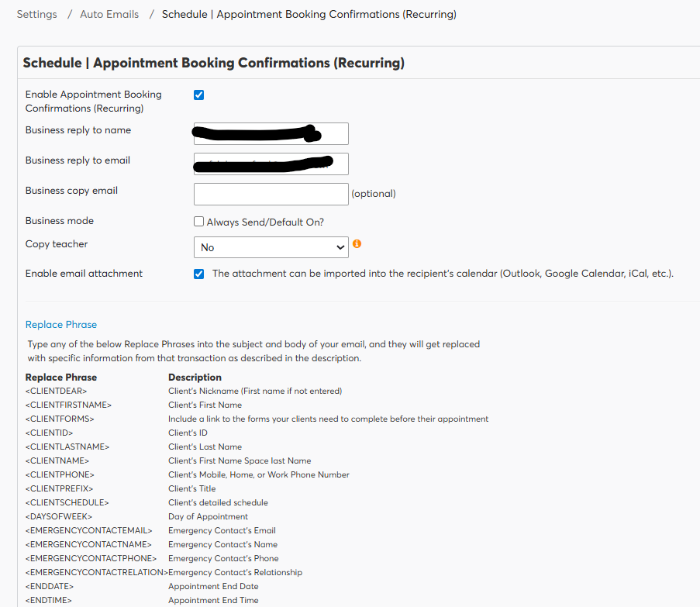Select the <CLIENTDEAR> replace phrase text
The image size is (700, 607).
56,391
